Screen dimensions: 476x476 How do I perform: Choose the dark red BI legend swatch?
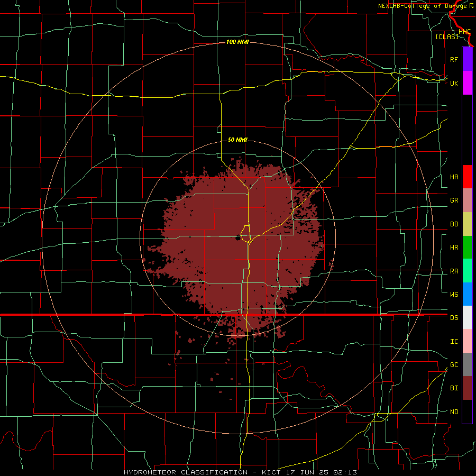(467, 388)
